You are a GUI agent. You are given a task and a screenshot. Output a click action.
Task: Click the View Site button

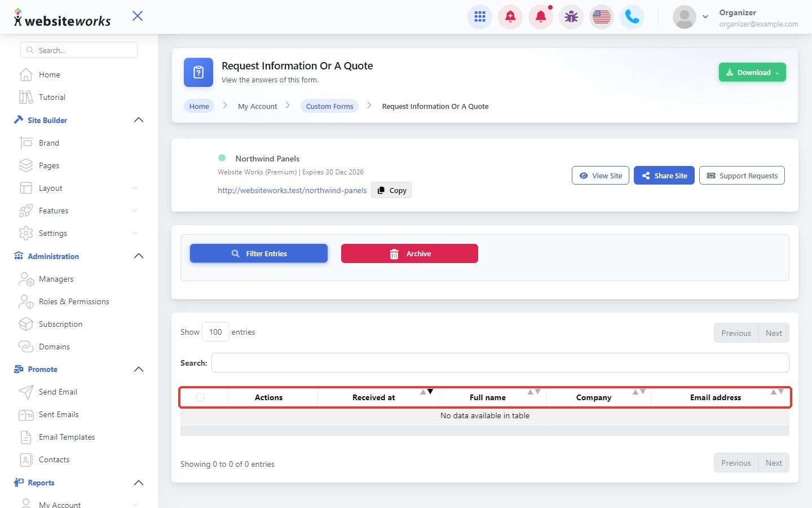601,176
